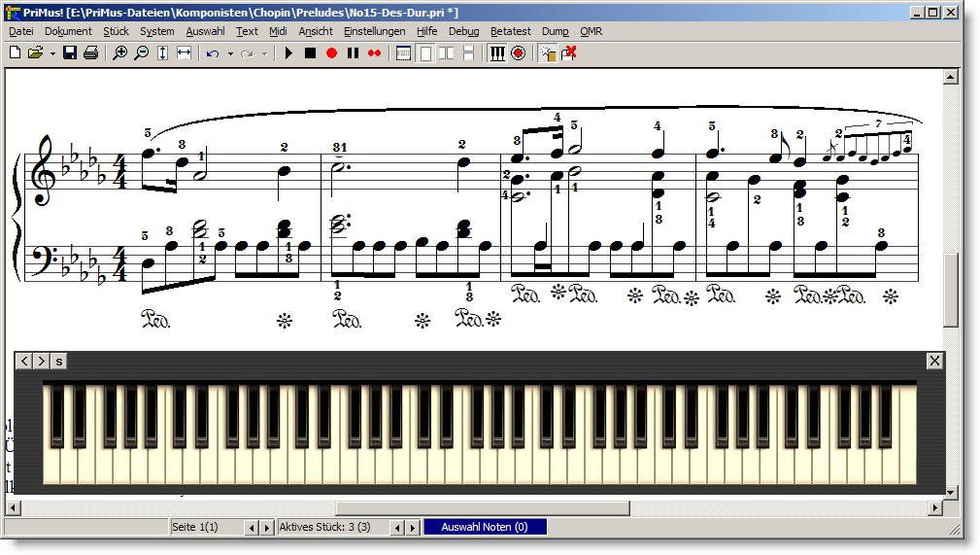Screen dimensions: 980x555
Task: Go to next piece in Aktives Stück
Action: tap(412, 527)
